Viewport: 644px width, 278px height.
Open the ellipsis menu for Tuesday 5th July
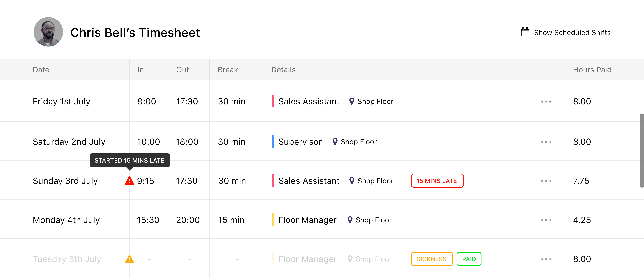pos(546,259)
